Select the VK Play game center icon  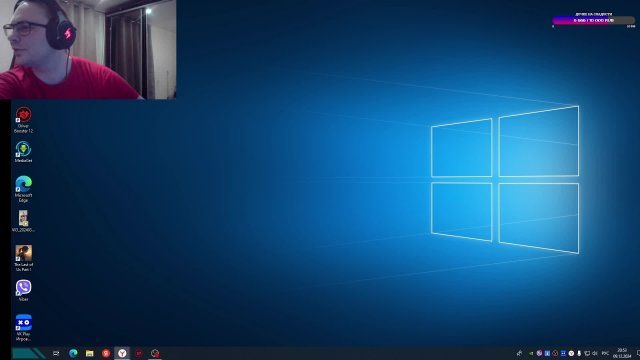tap(23, 327)
